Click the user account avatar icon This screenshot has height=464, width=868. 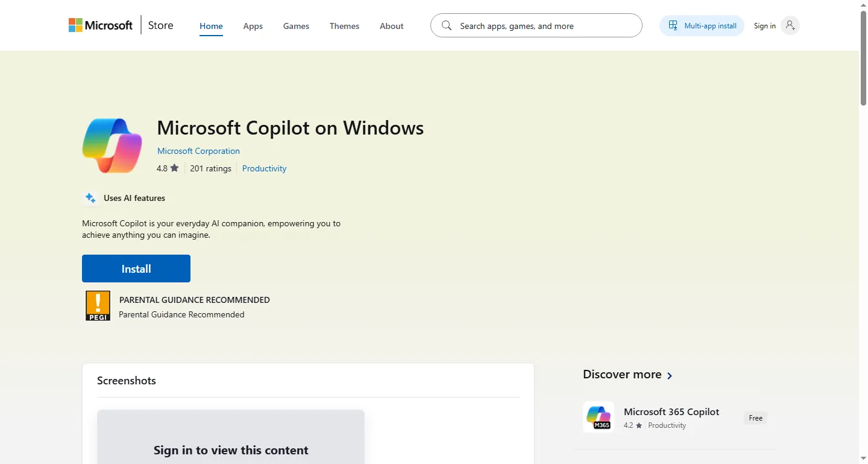click(x=790, y=25)
